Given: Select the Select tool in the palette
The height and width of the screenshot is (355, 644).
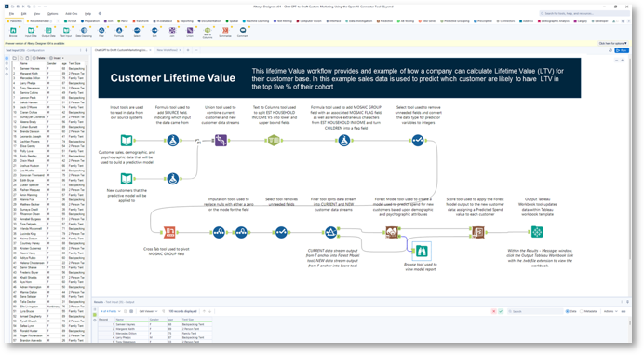Looking at the screenshot, I should click(137, 32).
